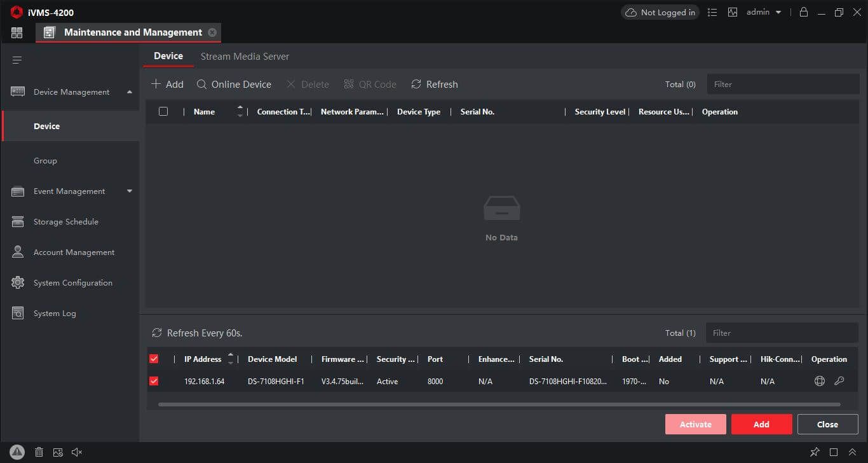Focus the device list Filter field
Image resolution: width=868 pixels, height=463 pixels.
[783, 85]
